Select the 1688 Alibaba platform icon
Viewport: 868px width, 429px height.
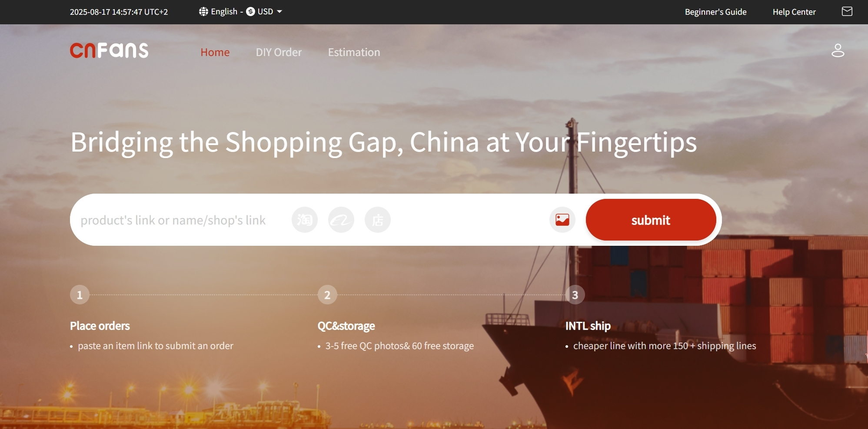[341, 220]
